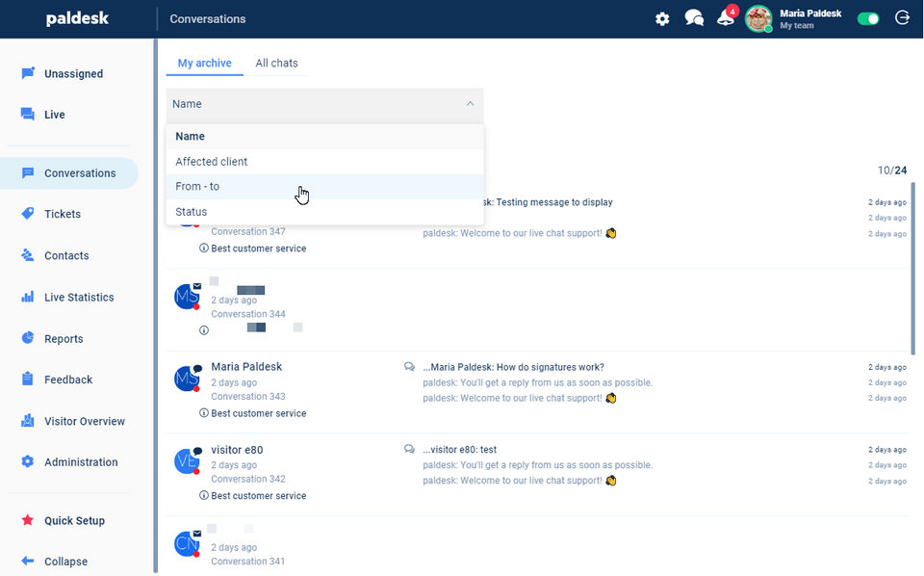Click info icon under Conversation 342
This screenshot has height=576, width=924.
coord(204,495)
